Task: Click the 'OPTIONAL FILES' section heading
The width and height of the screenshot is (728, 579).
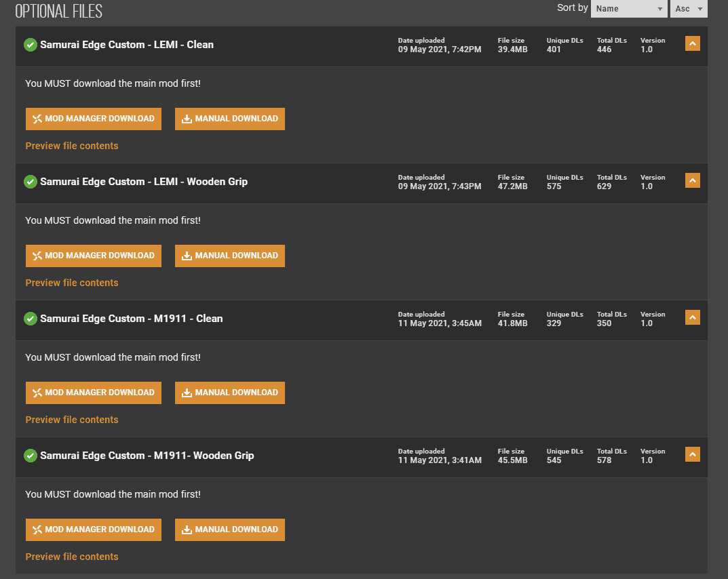Action: (x=58, y=11)
